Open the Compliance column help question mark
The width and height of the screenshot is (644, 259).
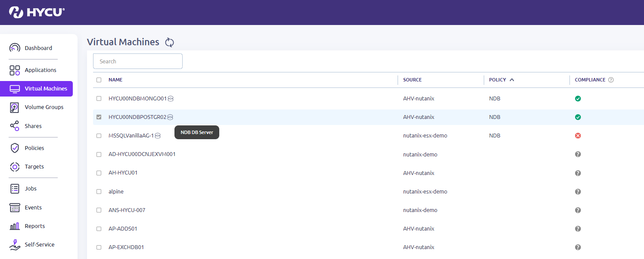[611, 80]
